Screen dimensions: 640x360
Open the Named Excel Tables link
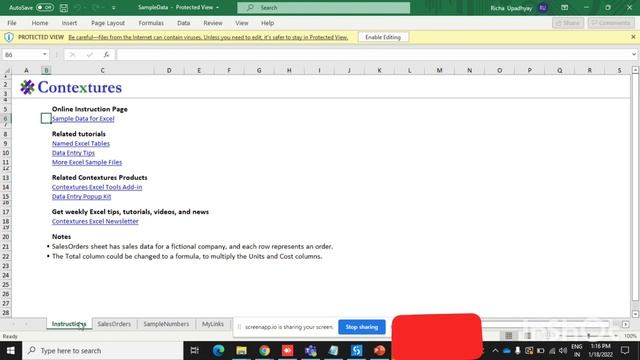(81, 143)
